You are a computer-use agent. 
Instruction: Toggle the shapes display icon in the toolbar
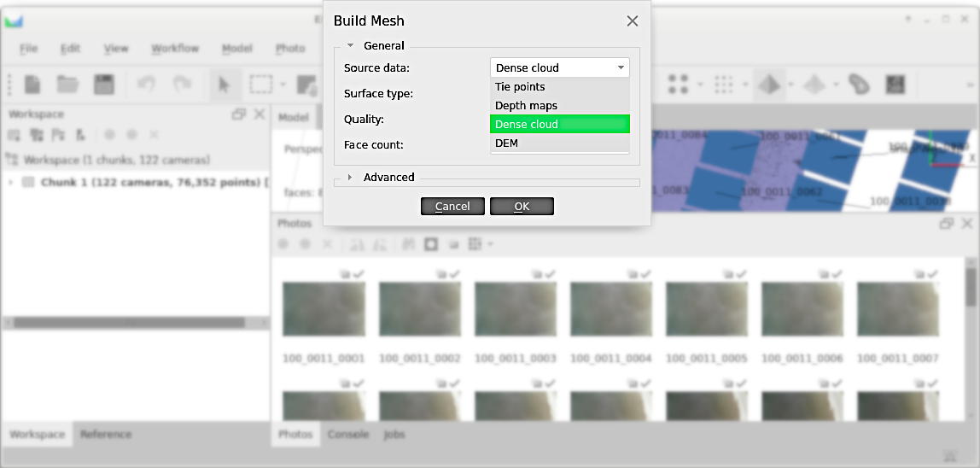[x=860, y=84]
